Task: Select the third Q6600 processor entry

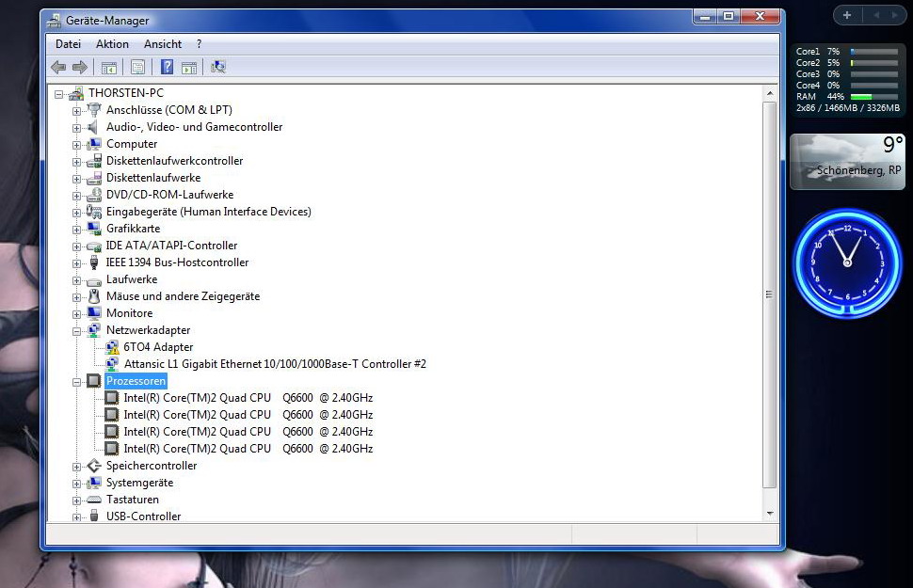Action: [248, 432]
